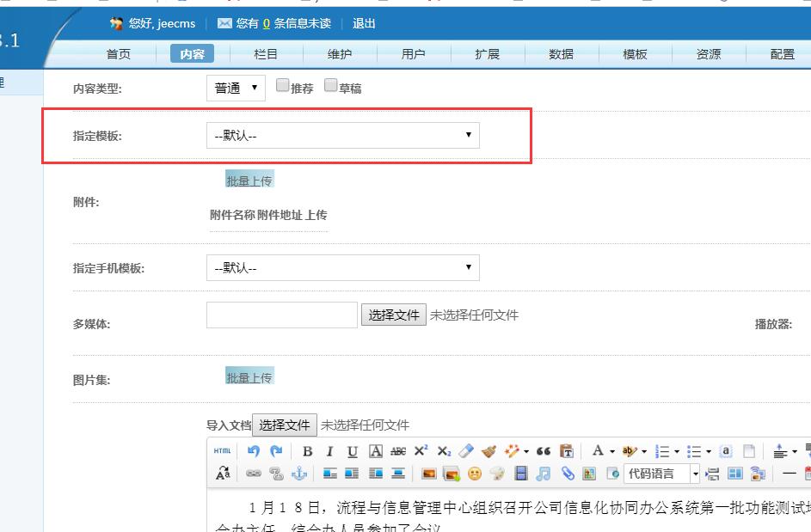Click 选择文件 button for 多媒体
Viewport: 811px width, 532px height.
(394, 315)
